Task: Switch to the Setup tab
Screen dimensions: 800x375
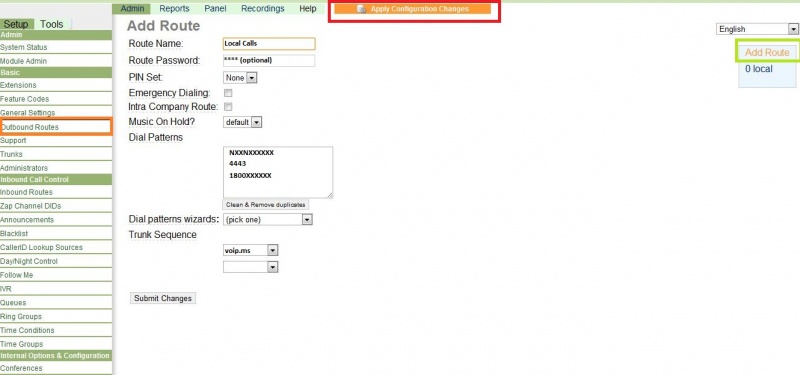Action: [x=17, y=24]
